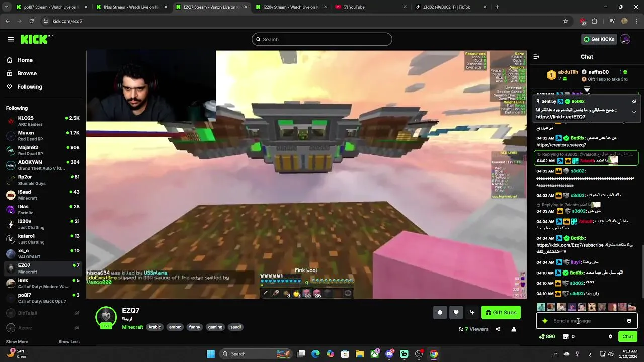This screenshot has height=362, width=644.
Task: Click EZQ7 streamer avatar
Action: point(106,317)
